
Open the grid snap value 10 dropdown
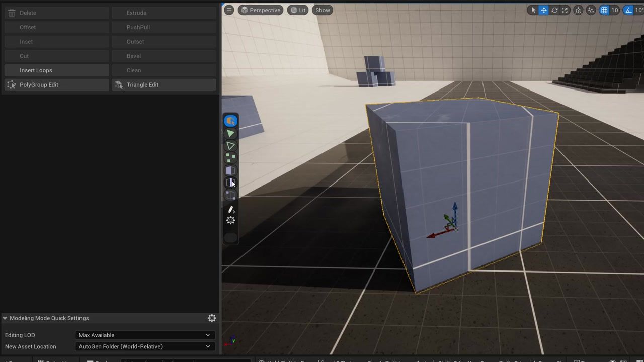coord(615,10)
